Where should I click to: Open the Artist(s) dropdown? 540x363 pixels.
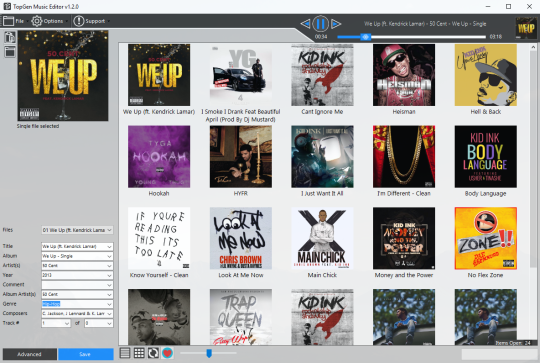110,266
